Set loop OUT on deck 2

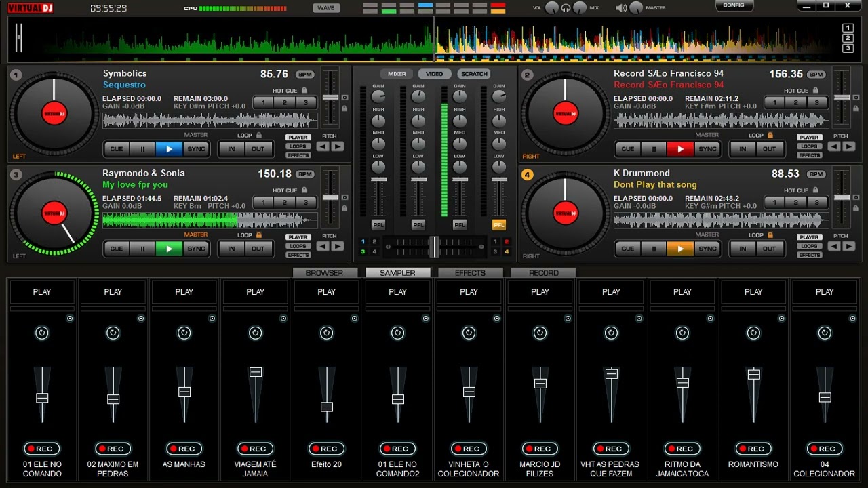pos(770,149)
